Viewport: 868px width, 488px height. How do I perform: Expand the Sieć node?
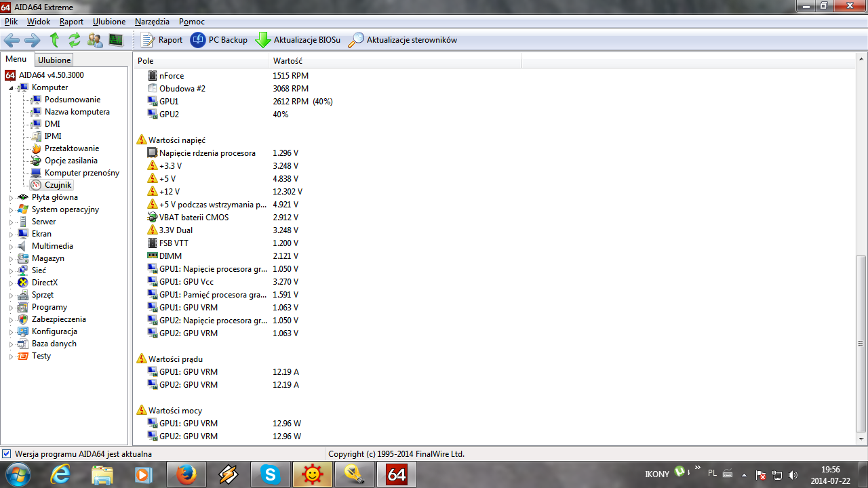11,271
